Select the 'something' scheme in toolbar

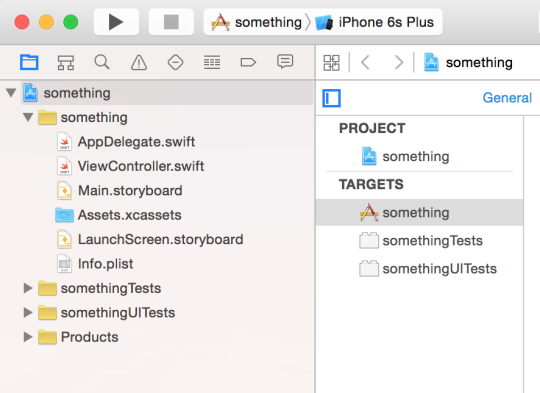[x=257, y=22]
